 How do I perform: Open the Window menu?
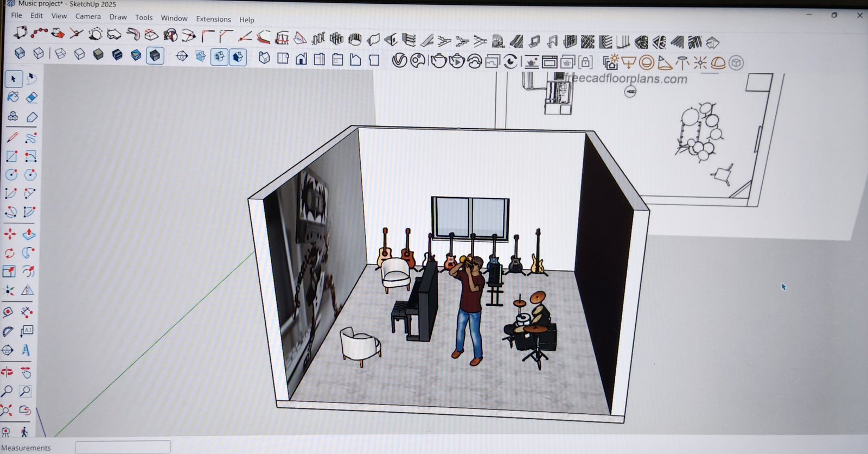point(174,18)
